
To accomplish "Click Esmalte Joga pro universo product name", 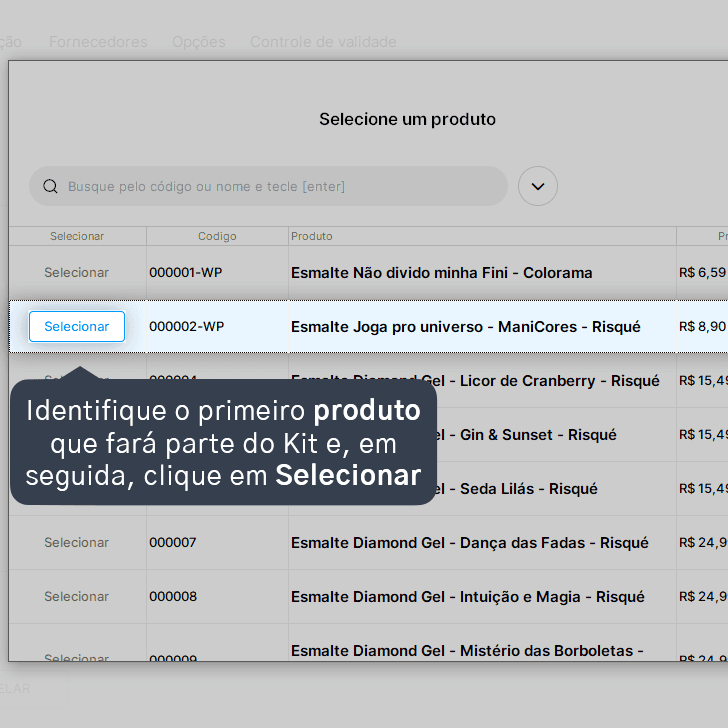I will [x=466, y=327].
